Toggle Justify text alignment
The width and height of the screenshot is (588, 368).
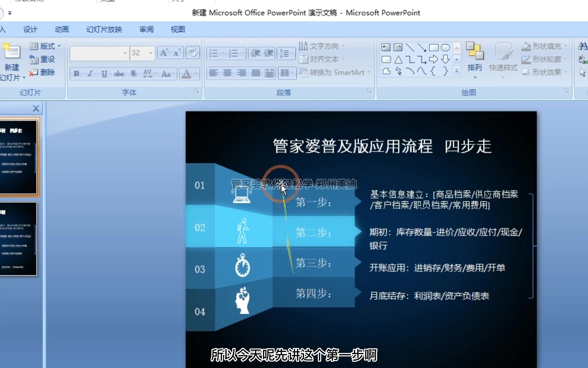256,73
